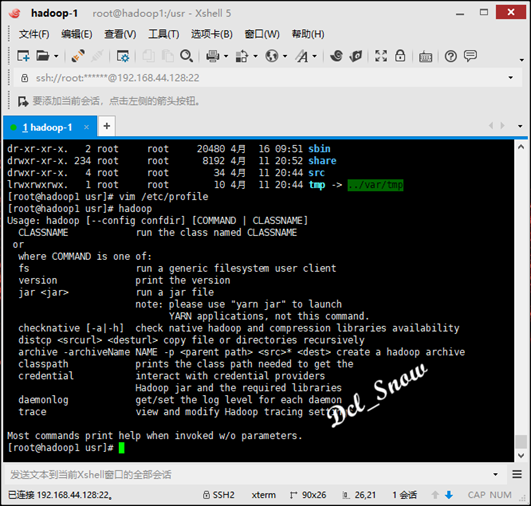Viewport: 531px width, 506px height.
Task: Open the hamburger menu beside send-text bar
Action: point(517,474)
